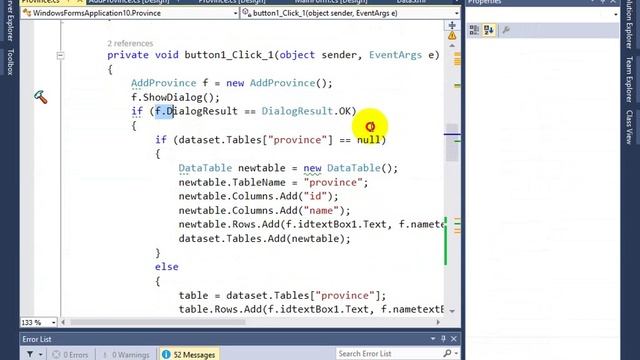Click 'table = dataset.Tables["province"];' line

click(282, 296)
